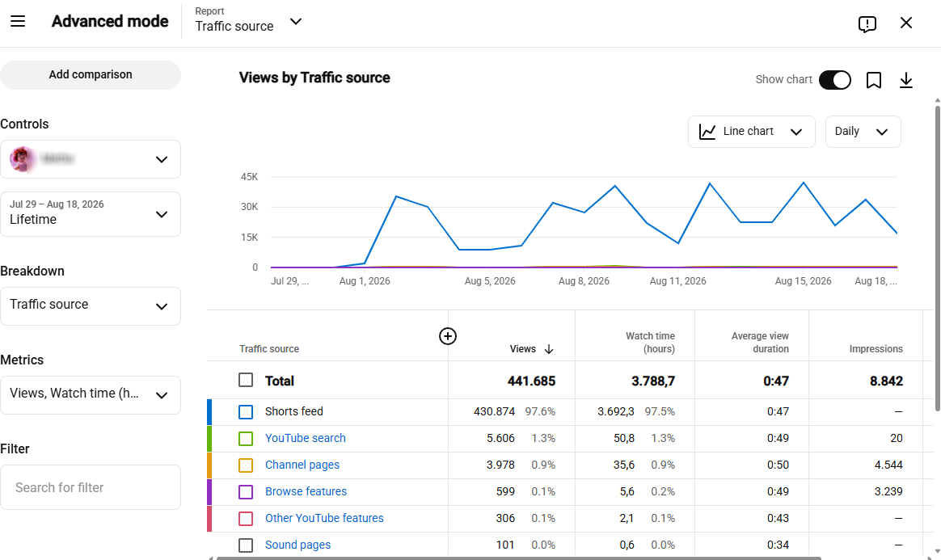Download the report using the download icon
The image size is (941, 560).
click(x=906, y=80)
